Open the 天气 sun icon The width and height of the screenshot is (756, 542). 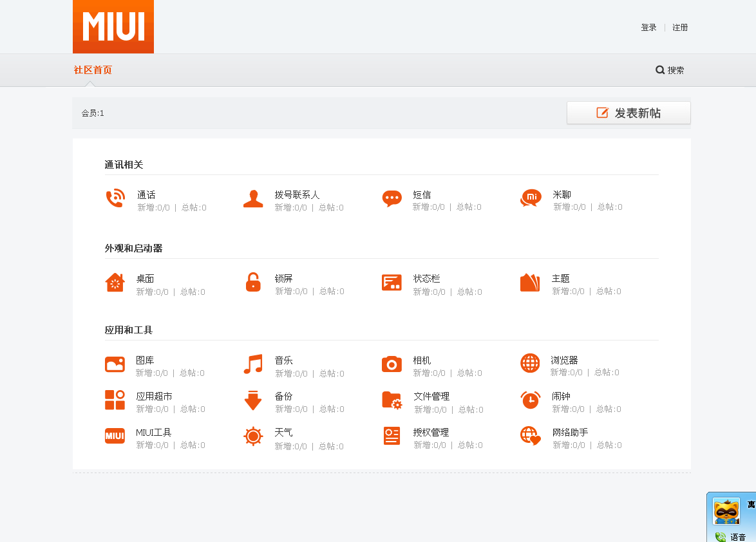(x=253, y=436)
